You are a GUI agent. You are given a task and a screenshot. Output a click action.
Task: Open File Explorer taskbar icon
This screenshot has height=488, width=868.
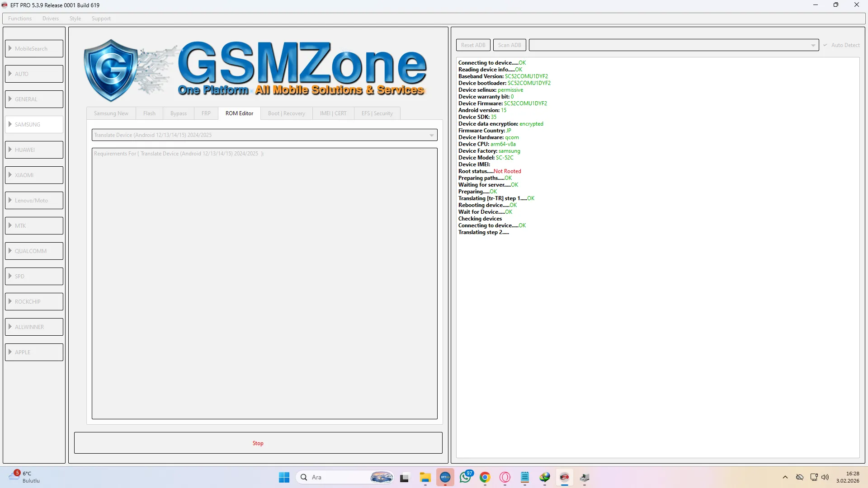point(425,477)
